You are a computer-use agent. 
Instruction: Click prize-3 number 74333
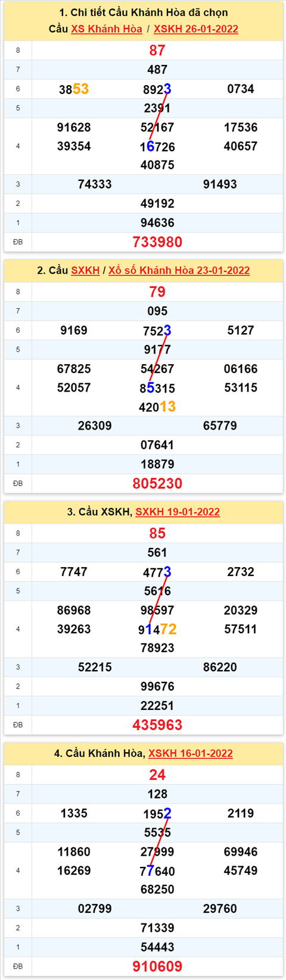pos(95,184)
